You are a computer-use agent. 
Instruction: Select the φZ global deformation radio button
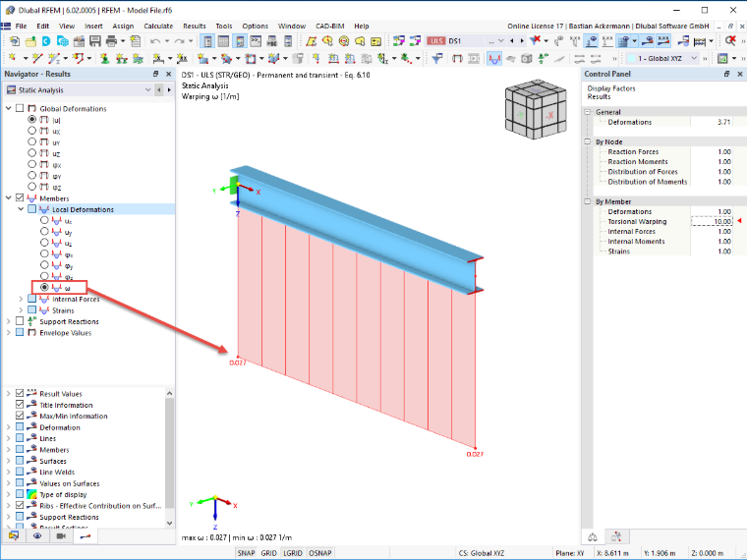(x=31, y=187)
